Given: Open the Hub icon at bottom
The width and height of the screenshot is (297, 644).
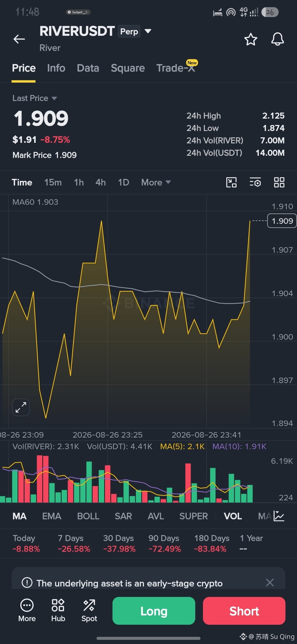Looking at the screenshot, I should pos(58,610).
